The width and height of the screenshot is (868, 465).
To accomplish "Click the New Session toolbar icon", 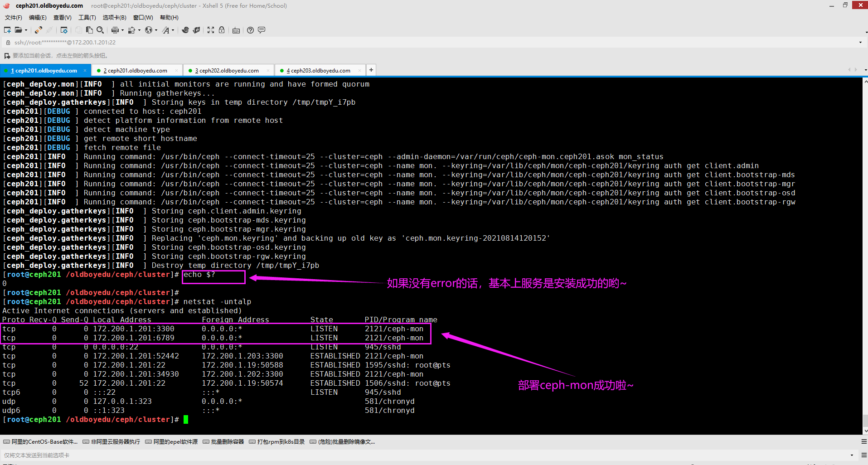I will (7, 30).
